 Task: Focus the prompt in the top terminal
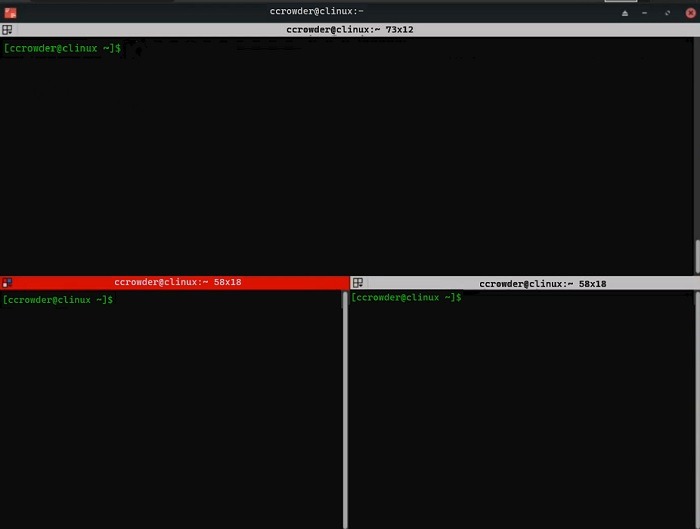[62, 48]
